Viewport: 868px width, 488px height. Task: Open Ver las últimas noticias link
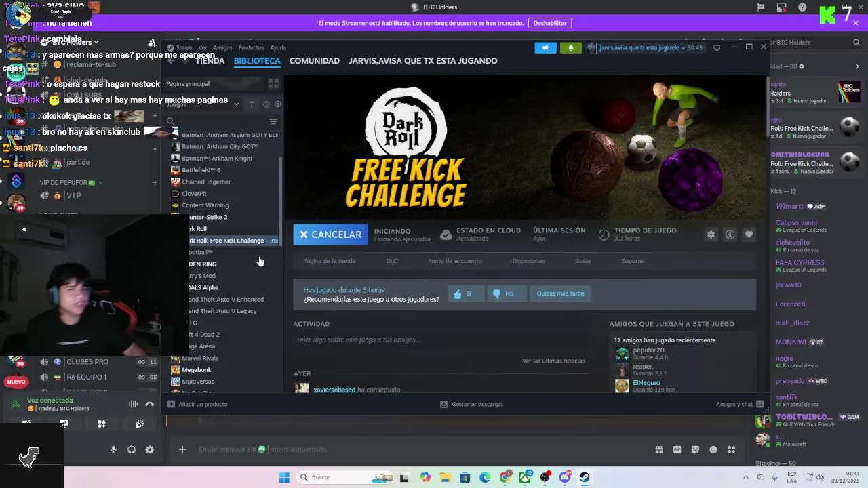[x=553, y=361]
